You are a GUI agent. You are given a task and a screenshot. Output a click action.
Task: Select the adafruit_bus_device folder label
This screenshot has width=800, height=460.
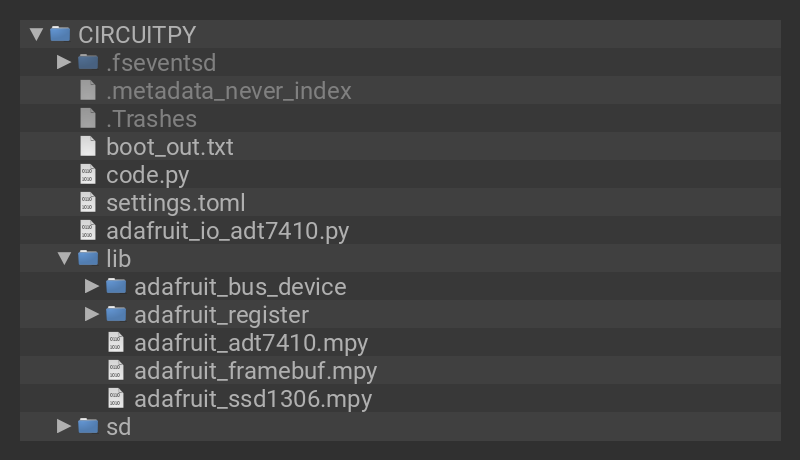coord(240,286)
